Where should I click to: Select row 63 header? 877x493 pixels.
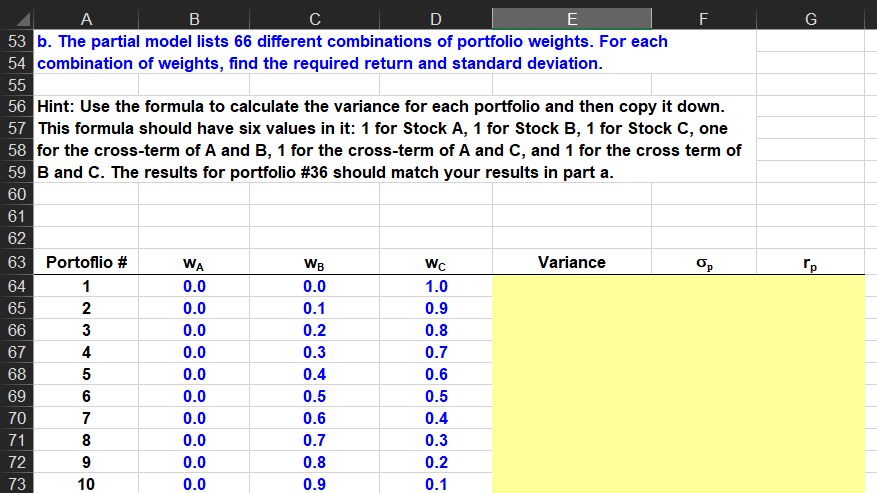coord(17,262)
